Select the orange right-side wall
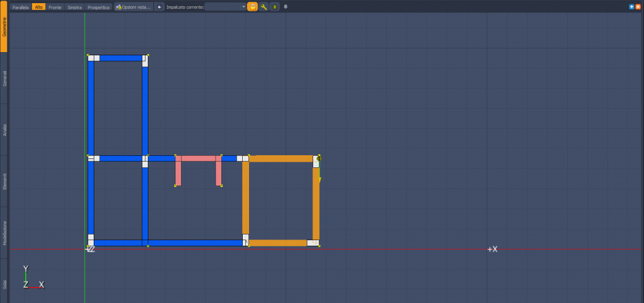 tap(316, 204)
